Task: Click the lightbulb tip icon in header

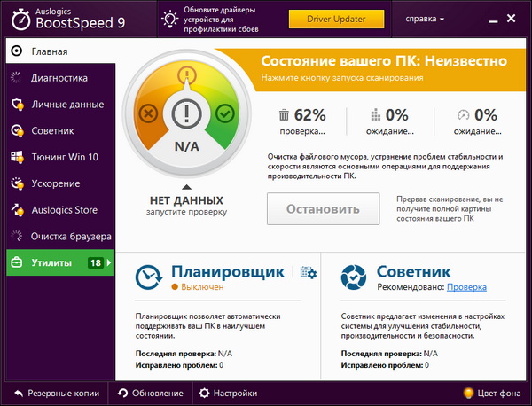Action: pos(169,20)
